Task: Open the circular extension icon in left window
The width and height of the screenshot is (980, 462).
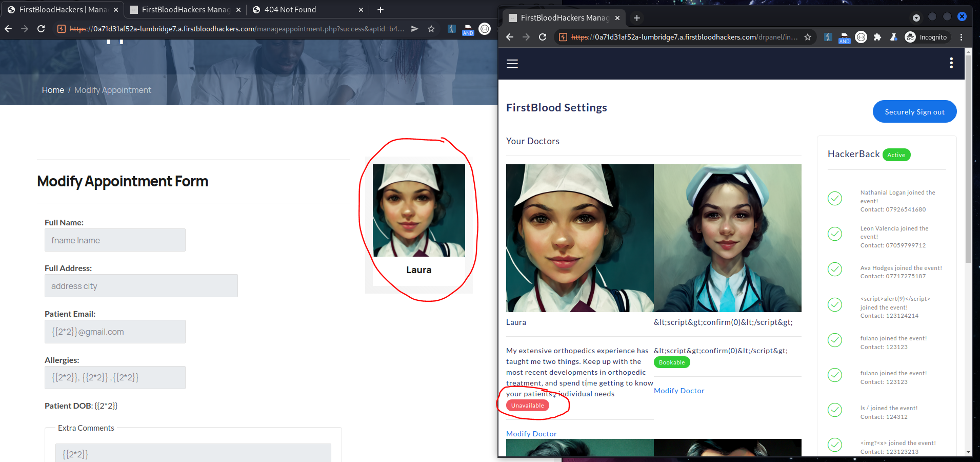Action: click(x=485, y=29)
